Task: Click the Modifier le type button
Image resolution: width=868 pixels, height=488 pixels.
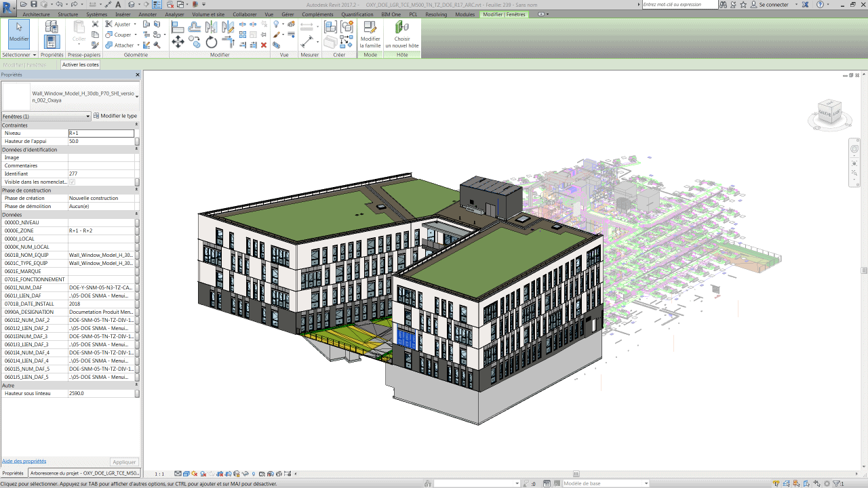Action: click(x=115, y=116)
